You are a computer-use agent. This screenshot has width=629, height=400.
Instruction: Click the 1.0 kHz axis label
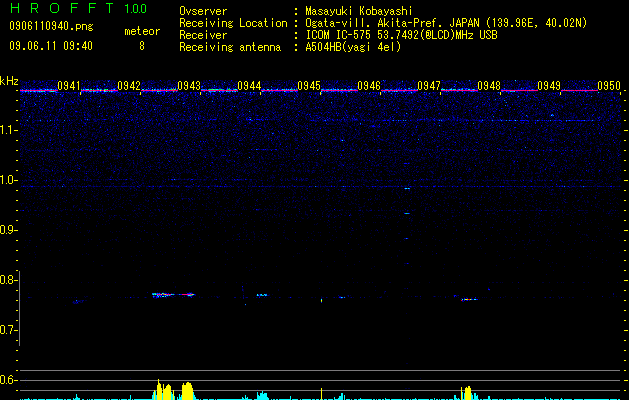pyautogui.click(x=9, y=180)
